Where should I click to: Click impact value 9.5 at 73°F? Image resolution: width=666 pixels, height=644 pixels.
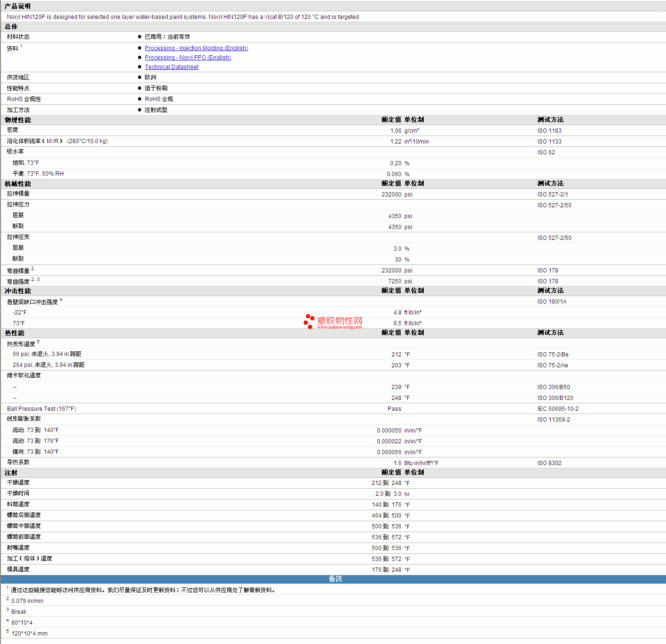pos(397,323)
